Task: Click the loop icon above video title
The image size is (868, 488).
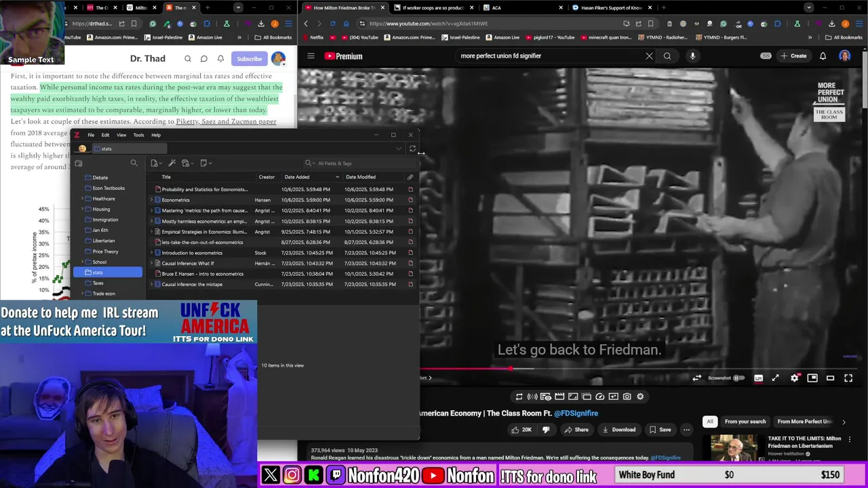Action: 519,396
